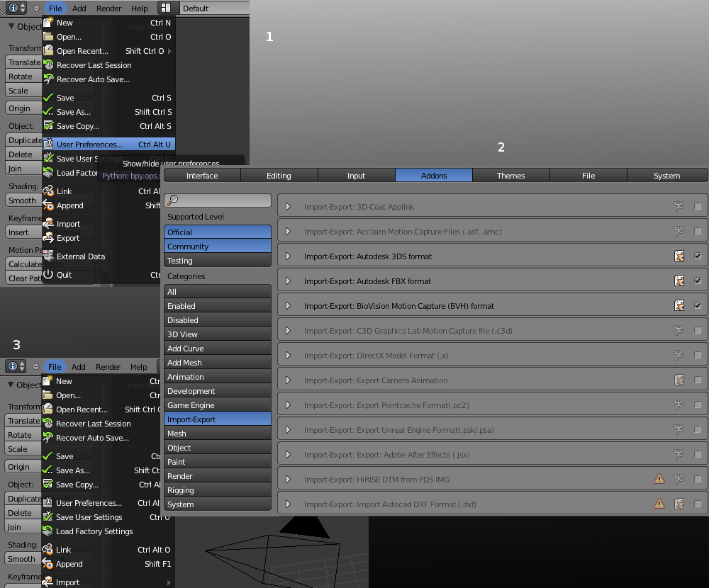Uncheck the BioVision Motion Capture addon

698,306
